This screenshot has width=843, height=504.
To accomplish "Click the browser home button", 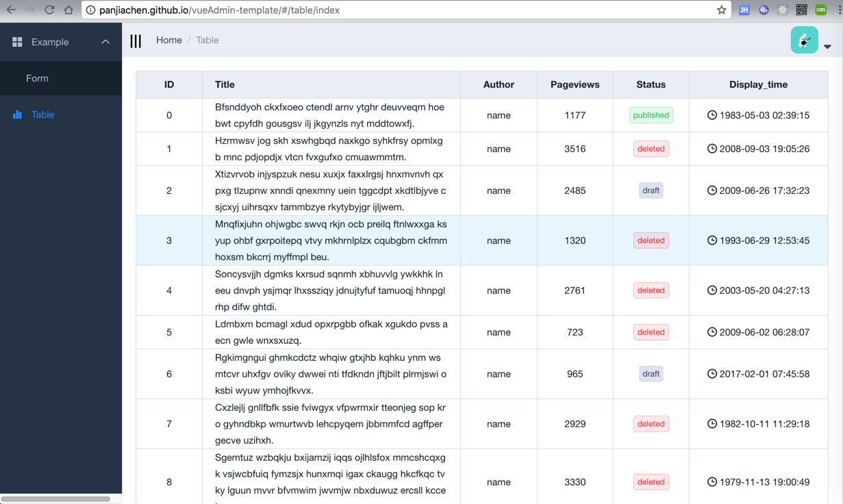I will point(68,10).
